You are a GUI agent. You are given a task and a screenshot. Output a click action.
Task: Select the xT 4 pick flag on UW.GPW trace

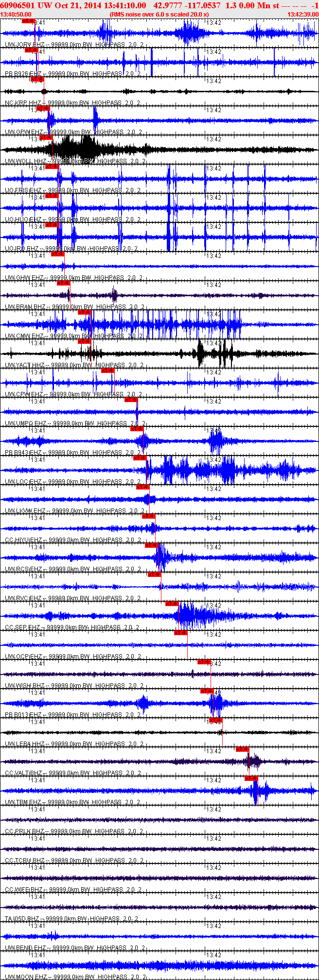[x=43, y=108]
